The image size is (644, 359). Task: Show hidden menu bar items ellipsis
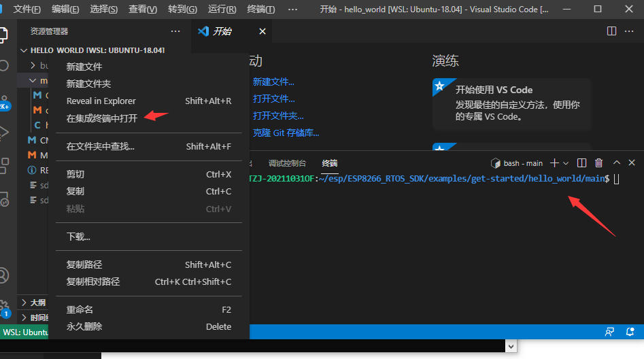(x=292, y=9)
